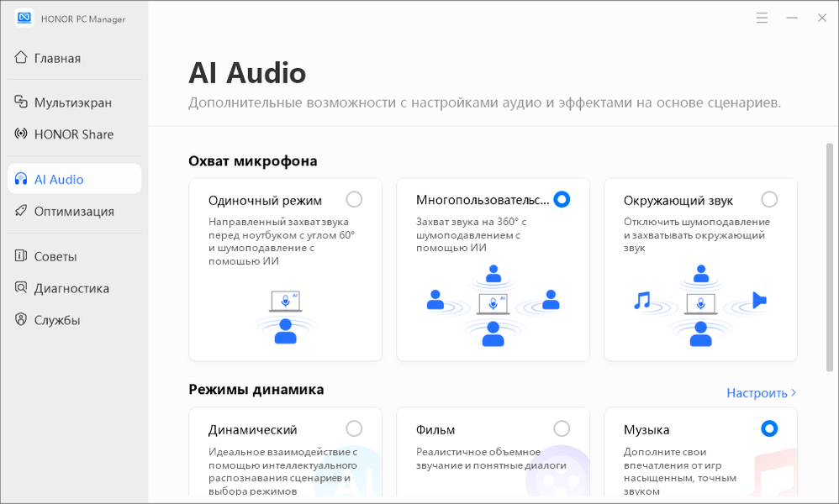Screen dimensions: 839x504
Task: Click the shield icon beside Службы
Action: [21, 319]
